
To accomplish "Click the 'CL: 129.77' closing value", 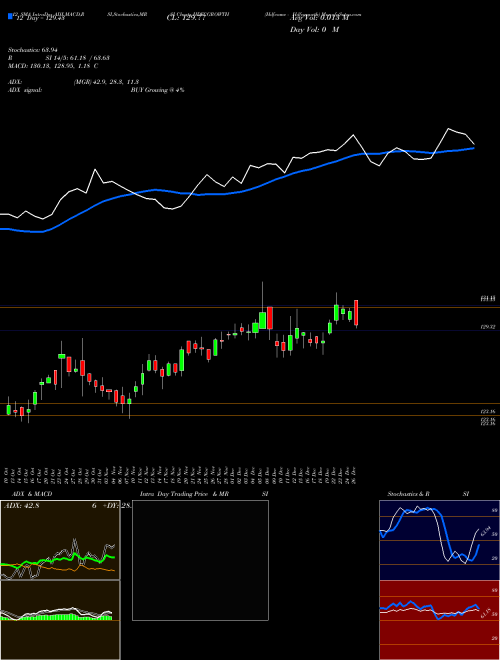I will click(186, 18).
